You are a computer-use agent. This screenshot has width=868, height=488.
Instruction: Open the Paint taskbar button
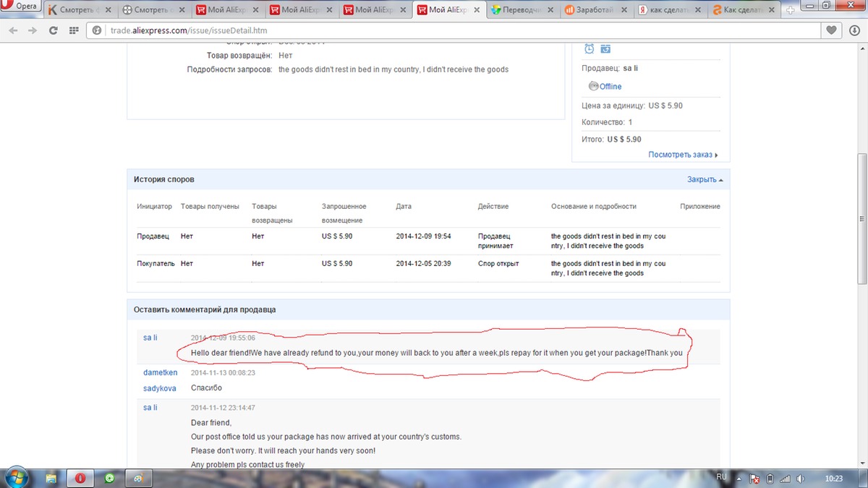point(138,479)
